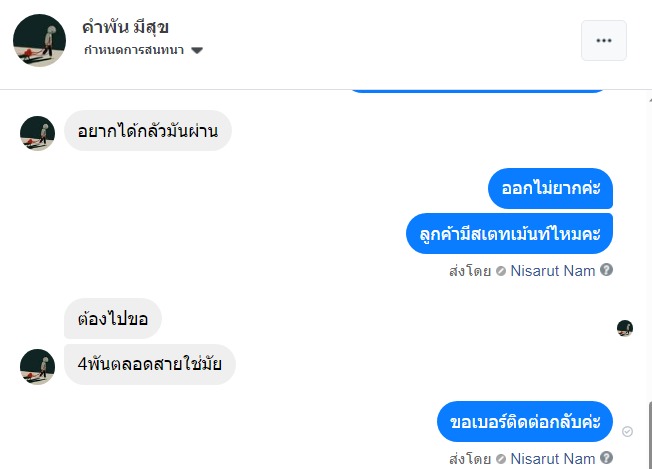Open contact name "คำพัน มีสุข" in header
This screenshot has height=469, width=652.
pyautogui.click(x=125, y=27)
